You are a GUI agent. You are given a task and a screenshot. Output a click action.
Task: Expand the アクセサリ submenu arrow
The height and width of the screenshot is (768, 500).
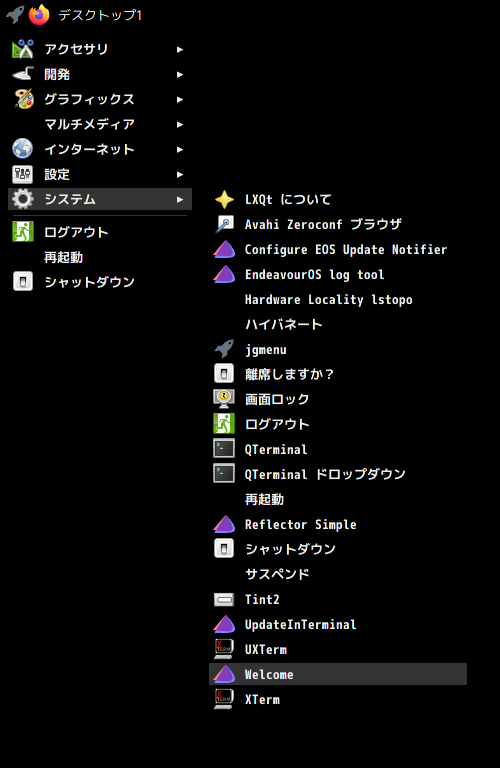[180, 49]
